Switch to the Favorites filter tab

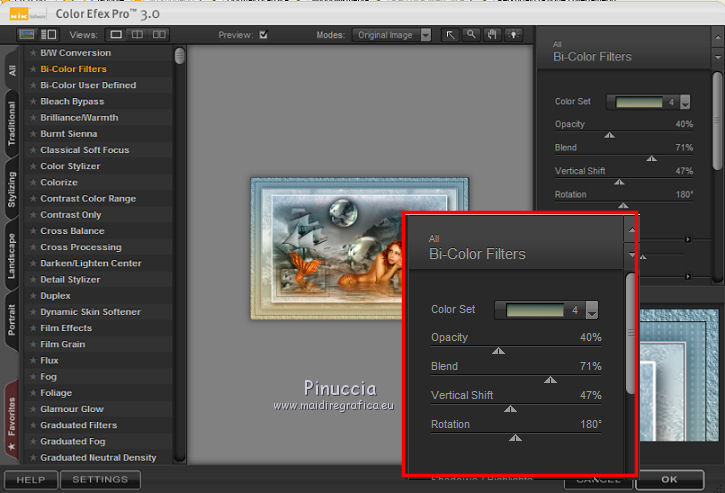point(12,421)
